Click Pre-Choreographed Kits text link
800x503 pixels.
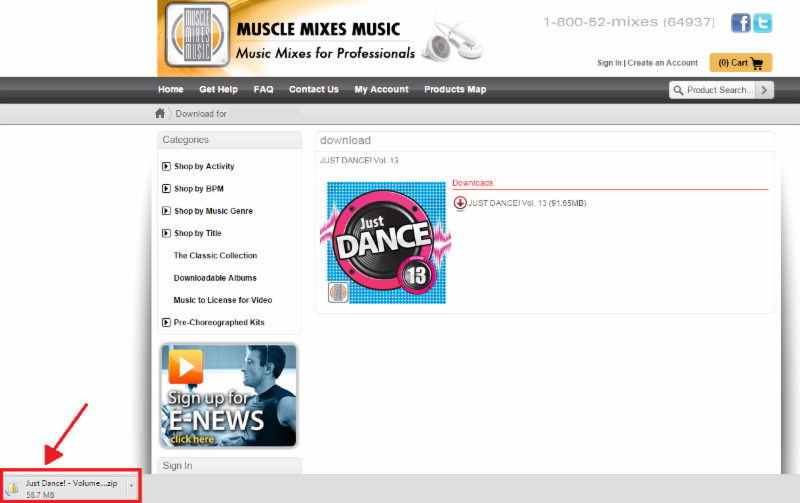[219, 322]
